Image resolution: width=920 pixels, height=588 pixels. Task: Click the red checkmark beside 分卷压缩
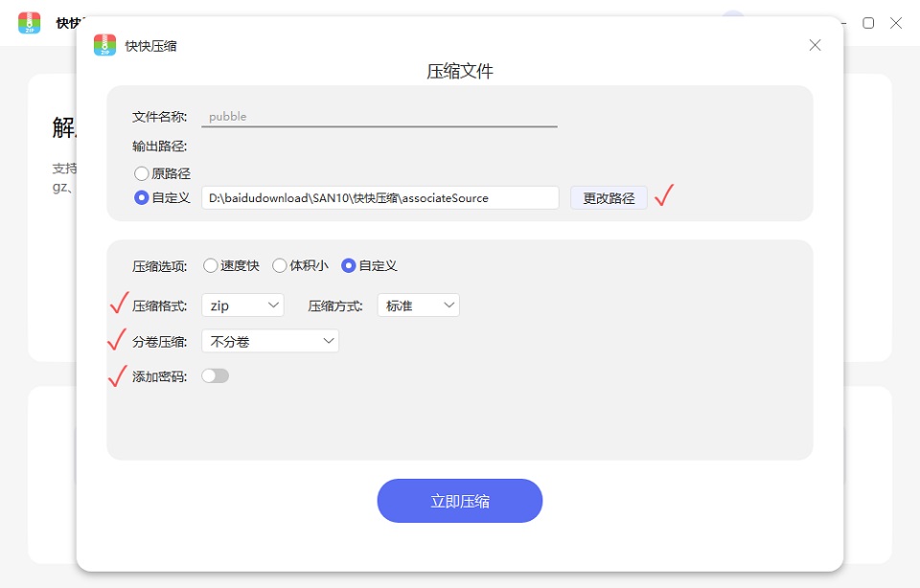(118, 339)
